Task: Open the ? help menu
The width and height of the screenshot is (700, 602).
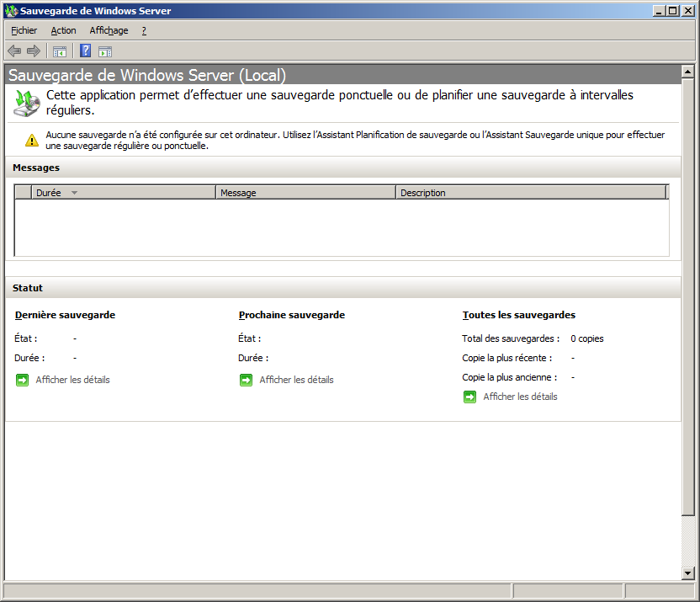Action: [x=144, y=30]
